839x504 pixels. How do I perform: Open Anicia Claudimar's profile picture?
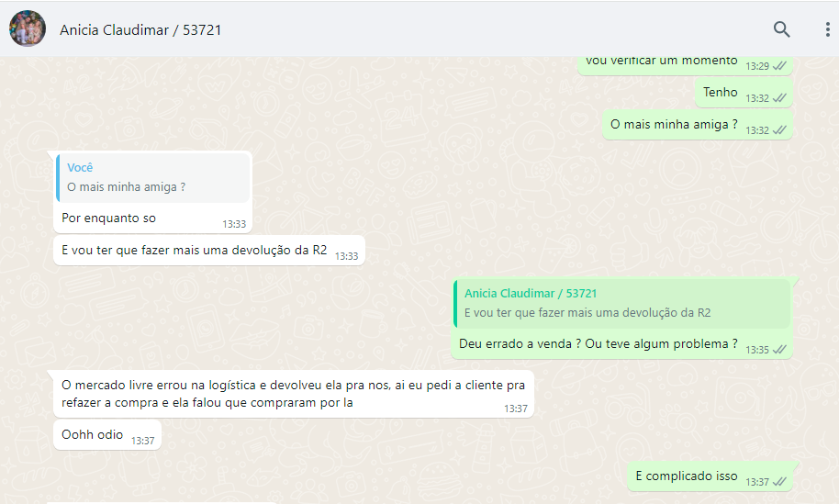28,28
